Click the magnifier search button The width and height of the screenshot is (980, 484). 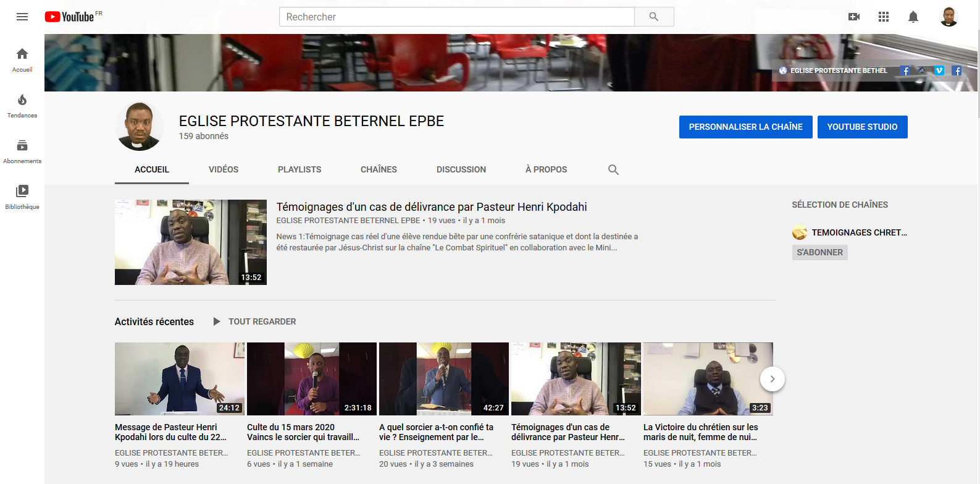(x=654, y=17)
